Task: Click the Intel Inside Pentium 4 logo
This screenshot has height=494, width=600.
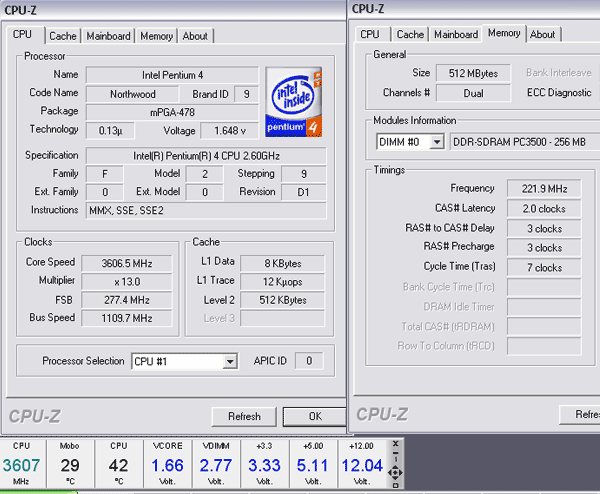Action: coord(293,102)
